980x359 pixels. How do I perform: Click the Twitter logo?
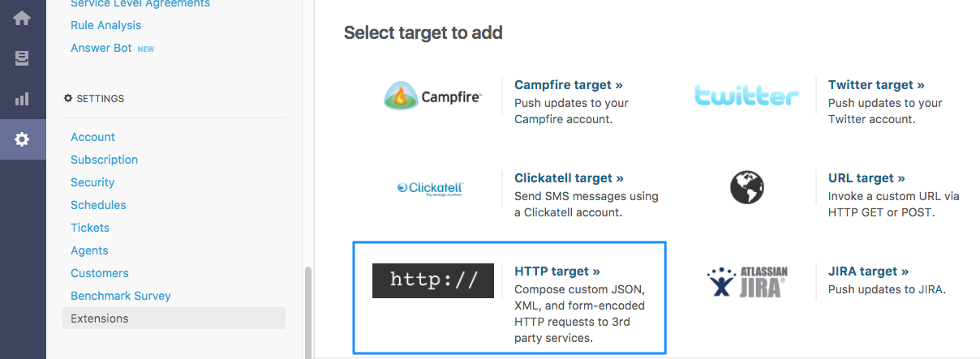click(746, 97)
